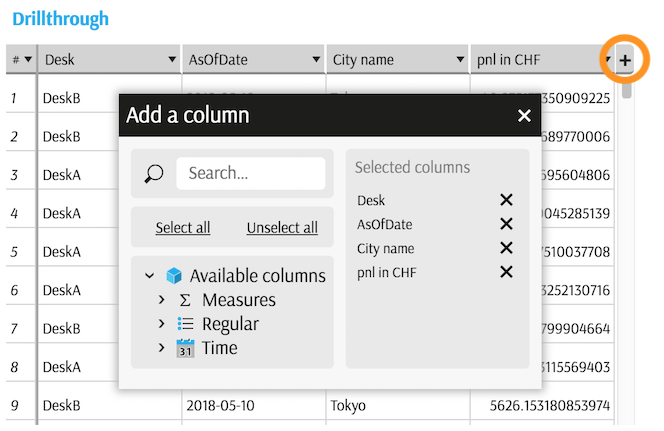Click the City name entry in Selected columns
664x431 pixels.
click(385, 249)
